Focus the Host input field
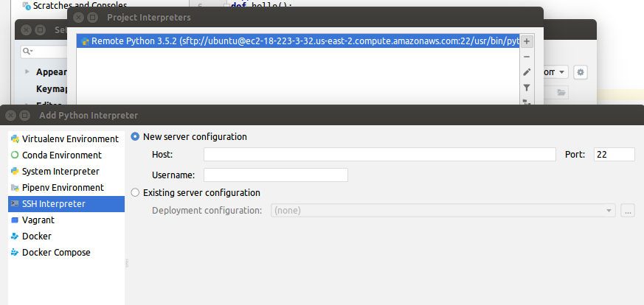The height and width of the screenshot is (305, 644). pos(380,155)
